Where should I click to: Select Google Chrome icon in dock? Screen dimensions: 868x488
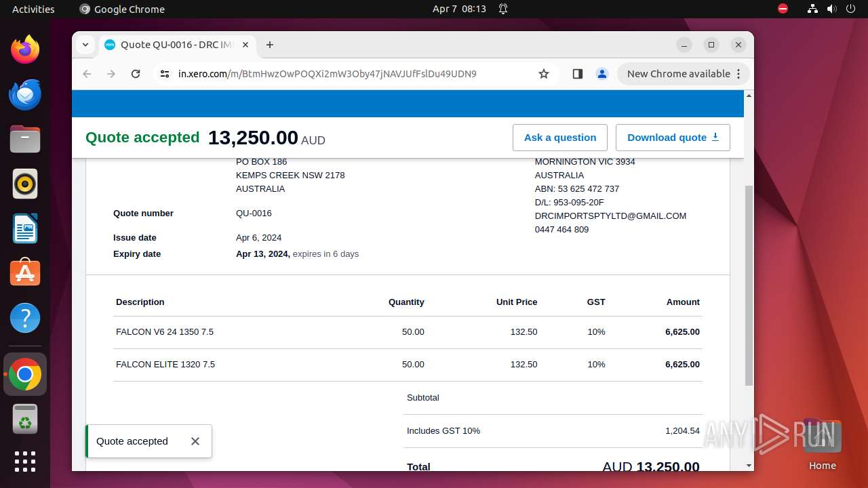point(25,375)
